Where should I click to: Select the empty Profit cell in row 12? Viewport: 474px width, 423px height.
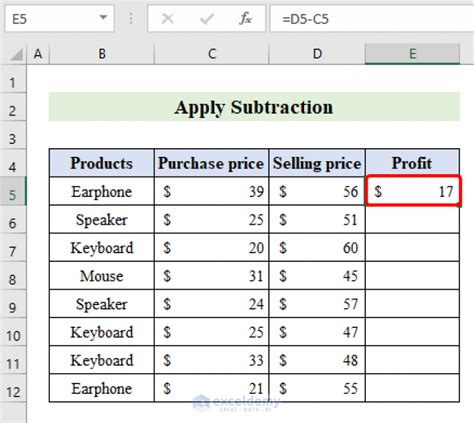coord(412,388)
